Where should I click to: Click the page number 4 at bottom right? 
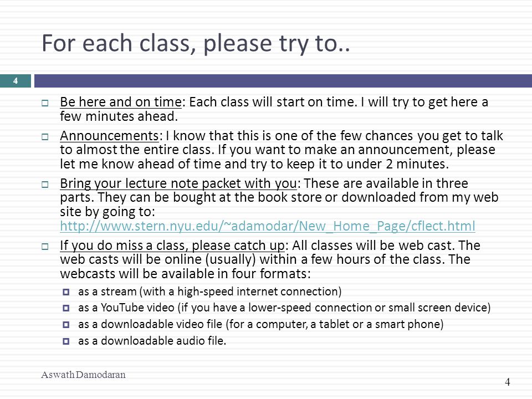tap(507, 382)
